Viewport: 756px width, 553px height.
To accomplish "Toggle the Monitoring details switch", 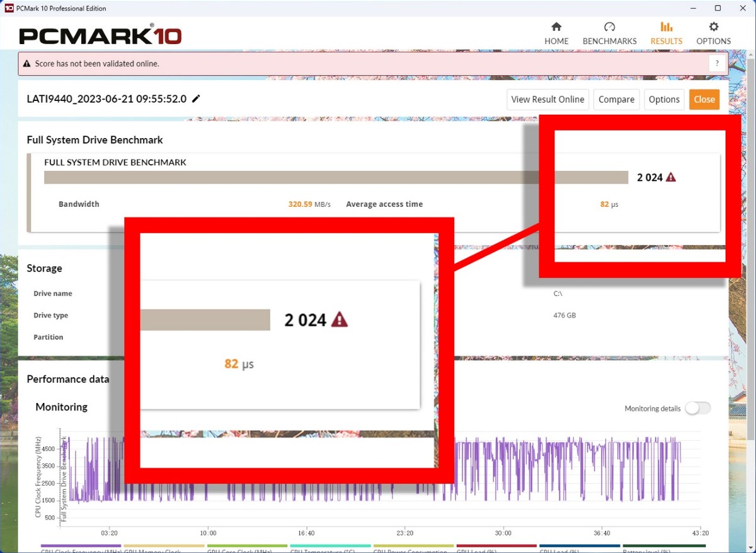I will click(698, 408).
